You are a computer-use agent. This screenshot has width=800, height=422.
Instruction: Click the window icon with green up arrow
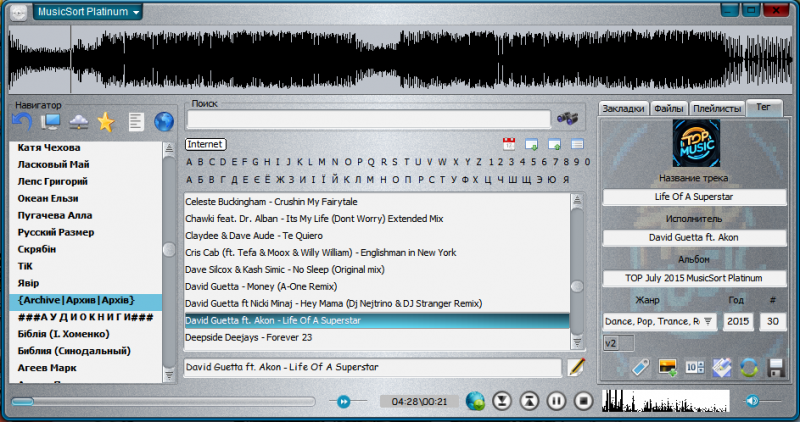pos(554,144)
